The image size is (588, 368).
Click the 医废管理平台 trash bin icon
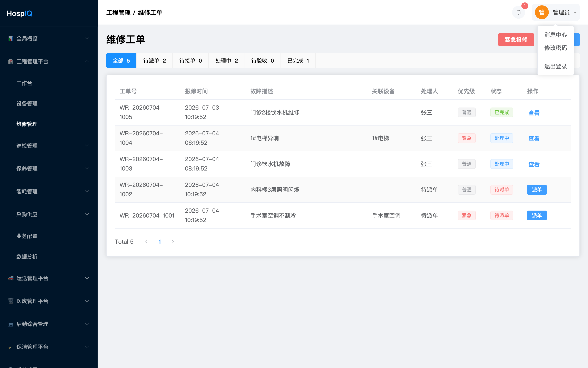[x=11, y=301]
